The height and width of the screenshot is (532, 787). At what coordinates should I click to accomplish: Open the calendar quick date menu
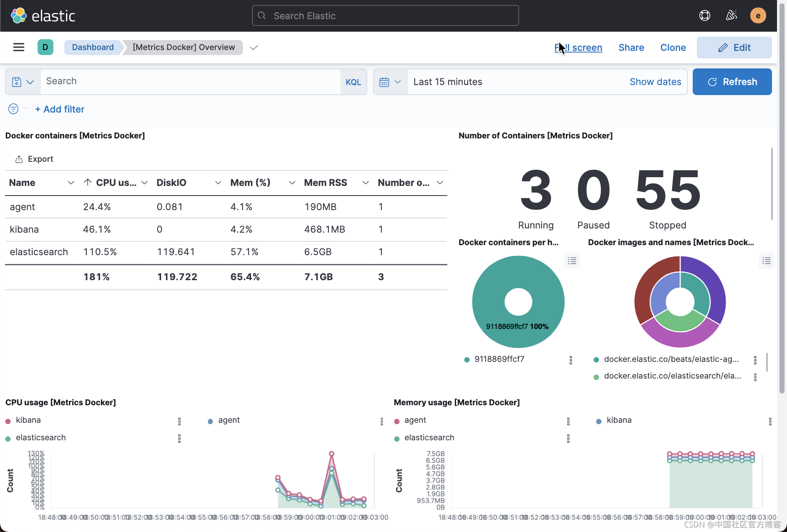pos(391,82)
